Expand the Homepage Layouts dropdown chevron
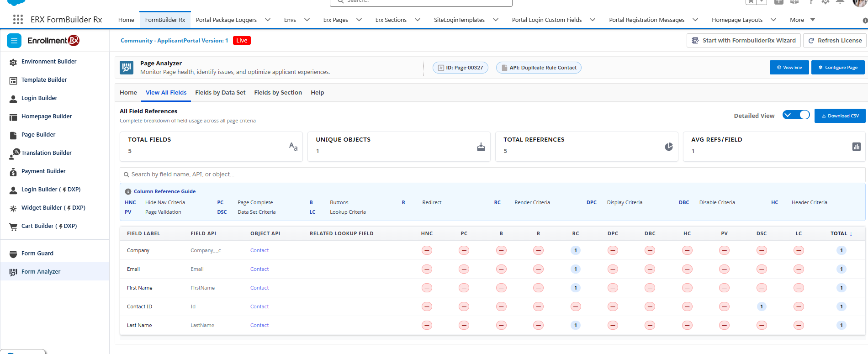868x354 pixels. pos(773,20)
